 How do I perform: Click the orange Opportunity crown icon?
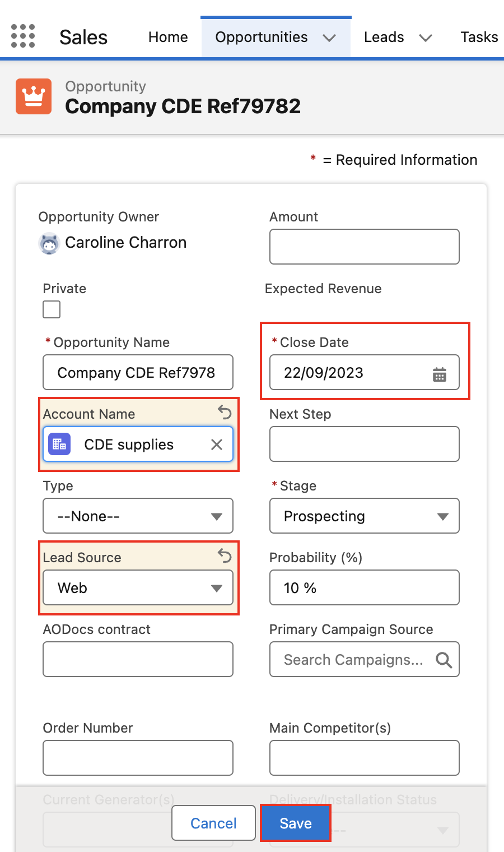(x=34, y=96)
